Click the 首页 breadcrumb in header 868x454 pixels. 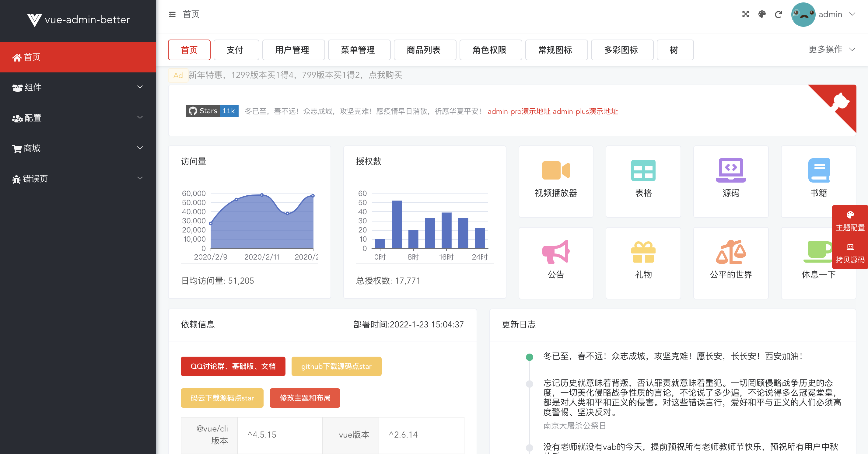[191, 14]
